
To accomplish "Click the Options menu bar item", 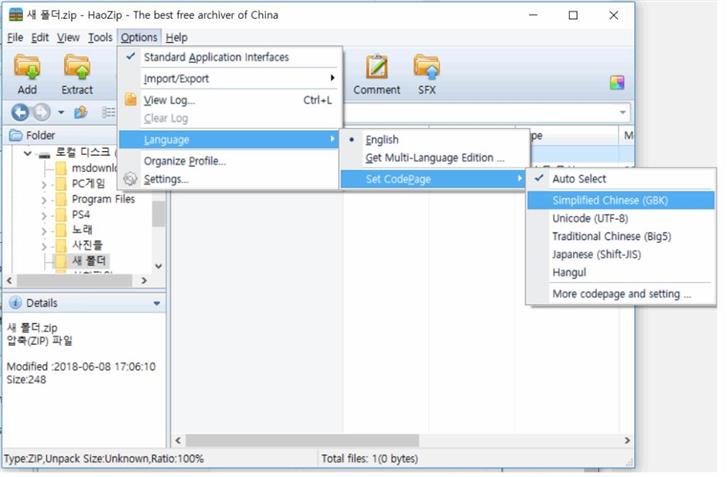I will point(139,38).
